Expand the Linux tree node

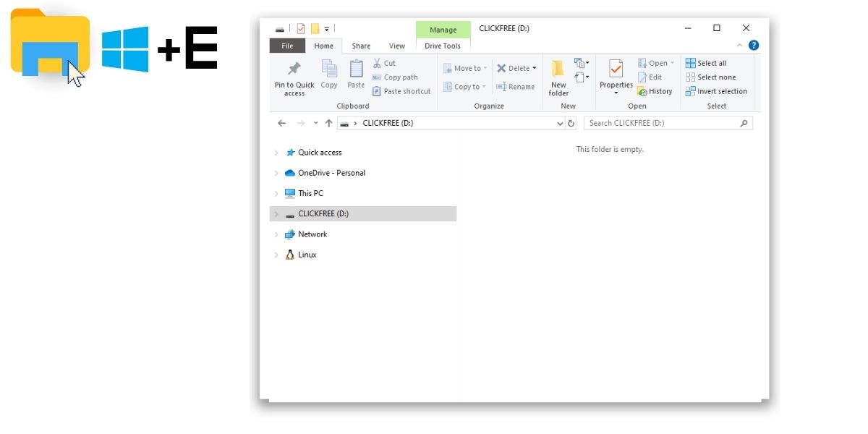(x=276, y=255)
